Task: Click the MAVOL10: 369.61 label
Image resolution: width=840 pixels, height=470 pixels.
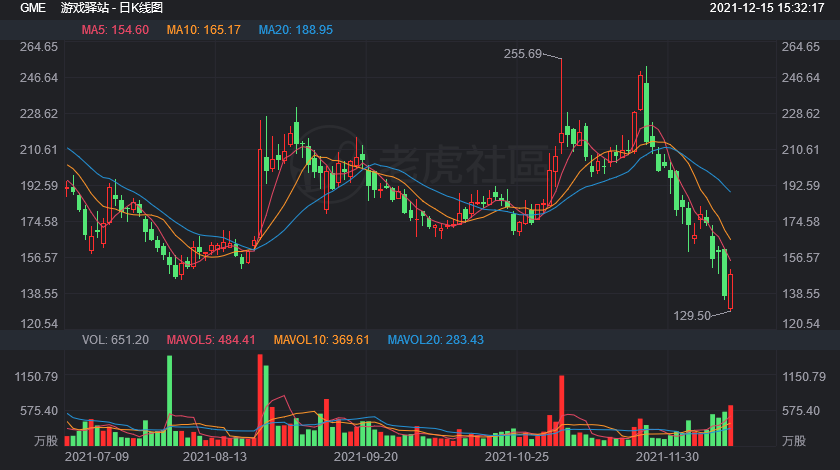Action: coord(321,340)
